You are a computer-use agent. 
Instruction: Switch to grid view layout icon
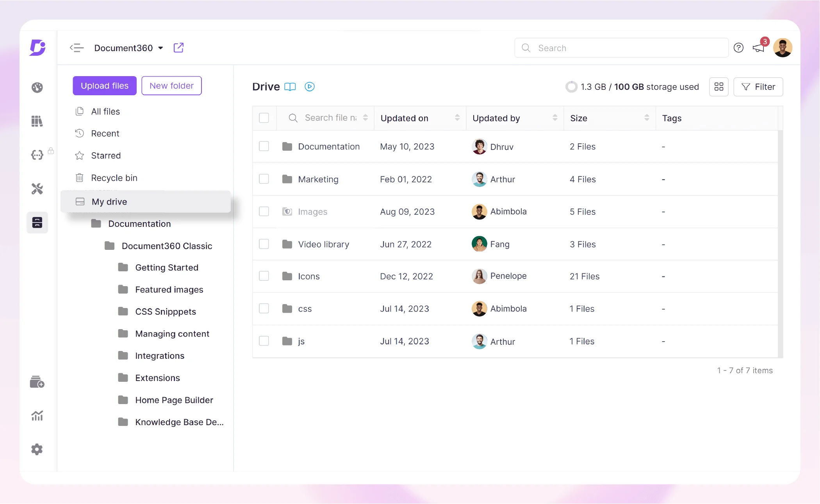coord(718,87)
